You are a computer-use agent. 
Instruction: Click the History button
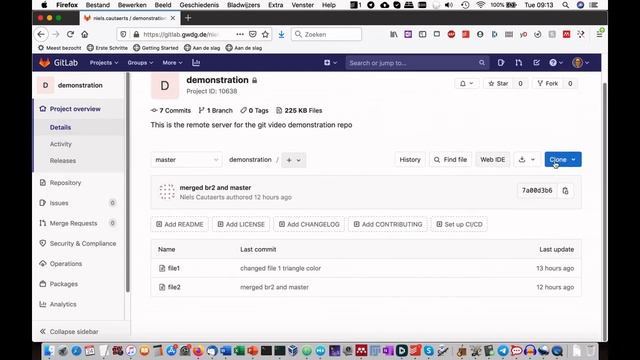click(410, 160)
